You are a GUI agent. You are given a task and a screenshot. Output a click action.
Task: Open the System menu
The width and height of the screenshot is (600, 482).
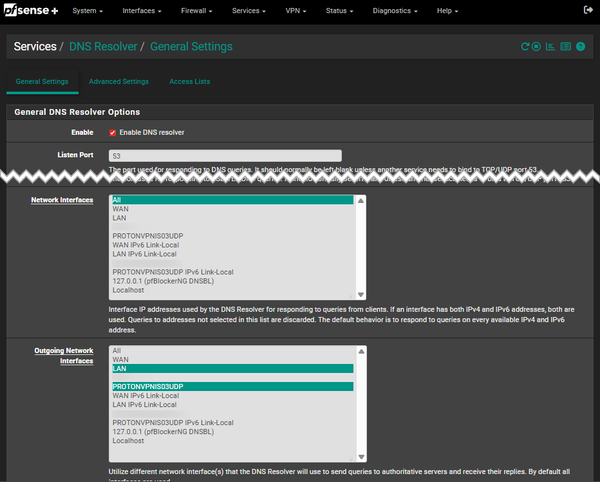click(88, 11)
